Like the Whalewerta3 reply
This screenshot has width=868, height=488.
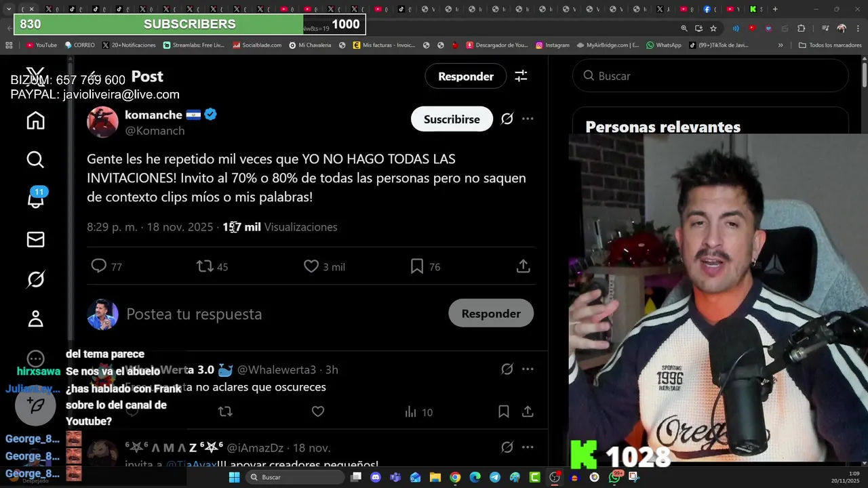click(317, 411)
